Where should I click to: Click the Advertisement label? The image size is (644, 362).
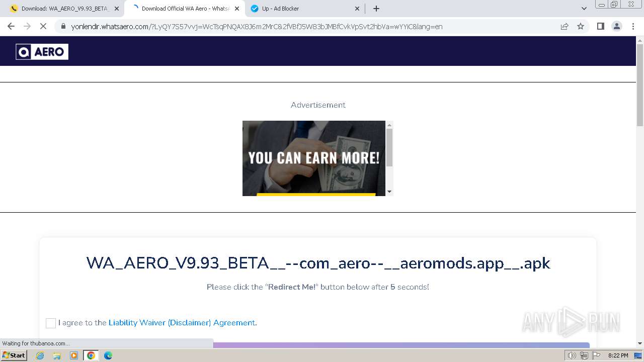pos(318,105)
